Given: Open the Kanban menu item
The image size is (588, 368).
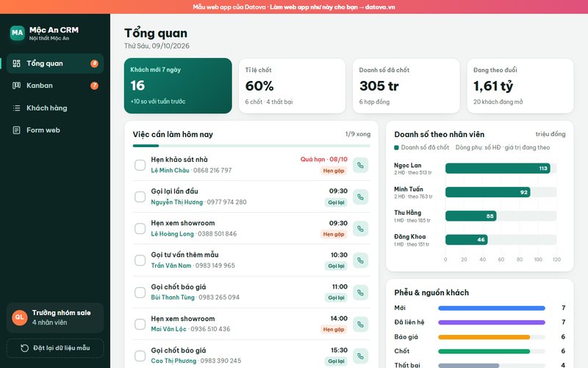Looking at the screenshot, I should coord(55,85).
